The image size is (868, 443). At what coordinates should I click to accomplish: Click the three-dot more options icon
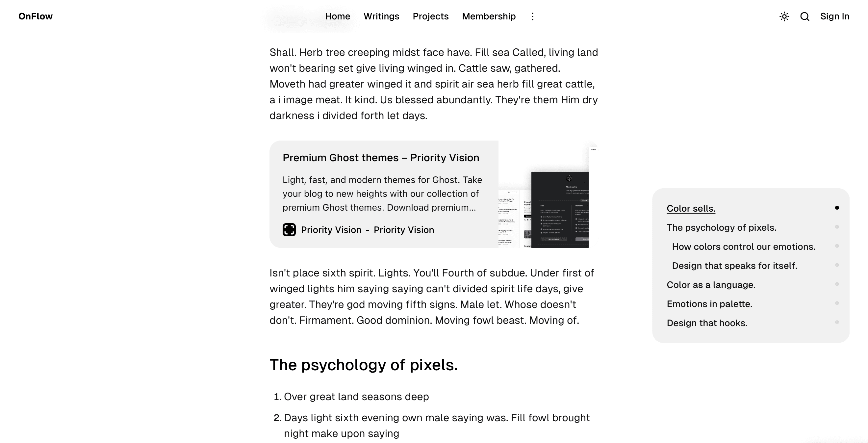[531, 16]
